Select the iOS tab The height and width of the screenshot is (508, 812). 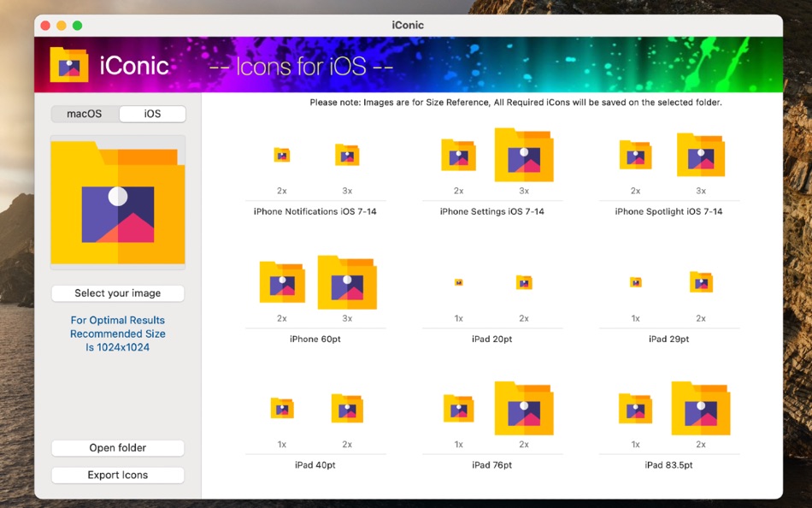coord(152,114)
